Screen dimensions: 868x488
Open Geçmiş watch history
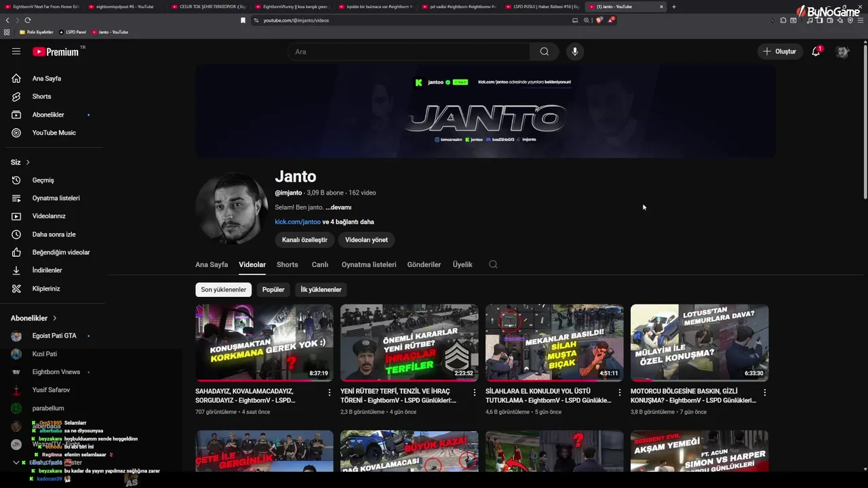pyautogui.click(x=43, y=180)
